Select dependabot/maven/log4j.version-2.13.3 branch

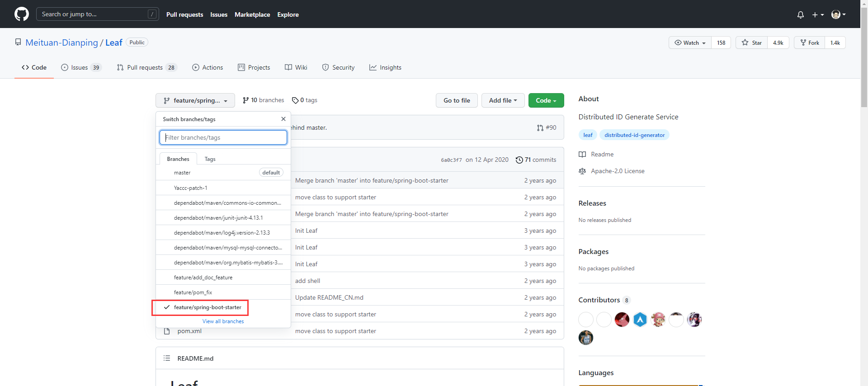(223, 232)
